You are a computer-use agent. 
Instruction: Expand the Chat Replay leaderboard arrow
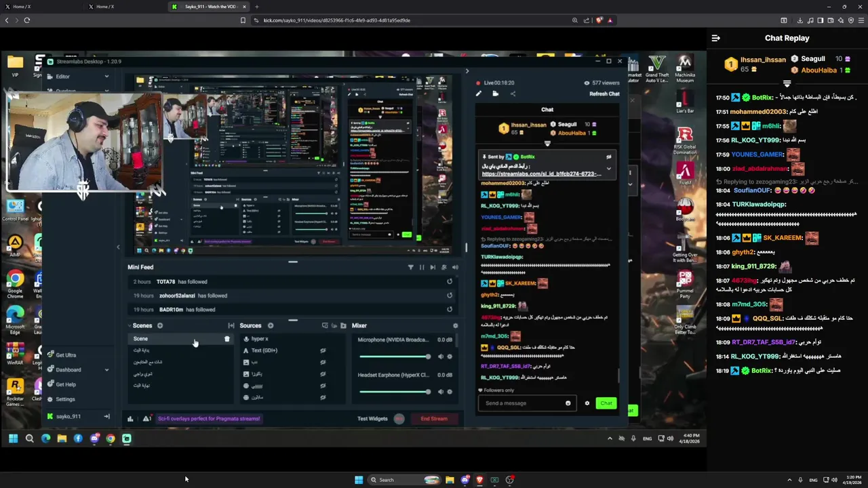click(x=787, y=84)
